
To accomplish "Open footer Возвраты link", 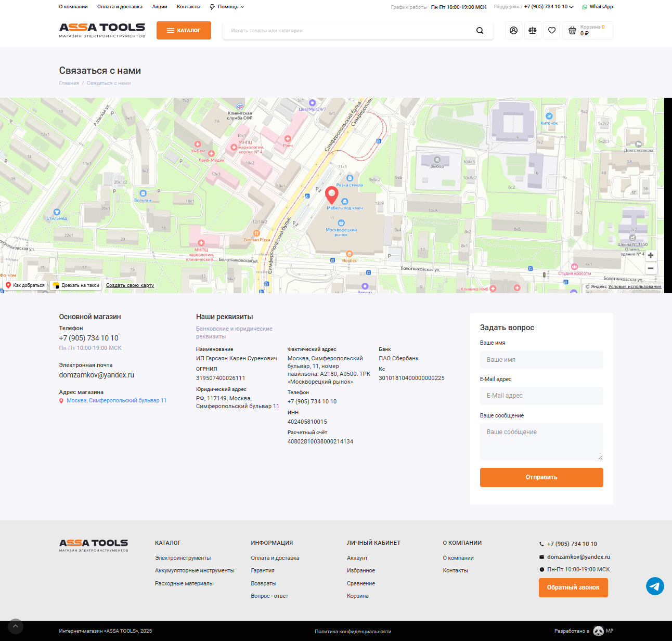I will (x=264, y=583).
